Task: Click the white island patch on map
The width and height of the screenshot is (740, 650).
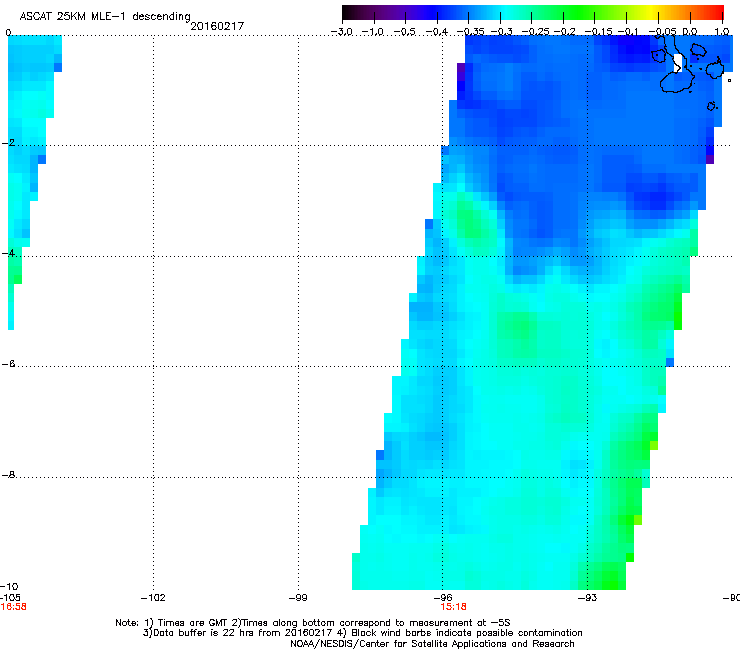Action: pos(678,63)
